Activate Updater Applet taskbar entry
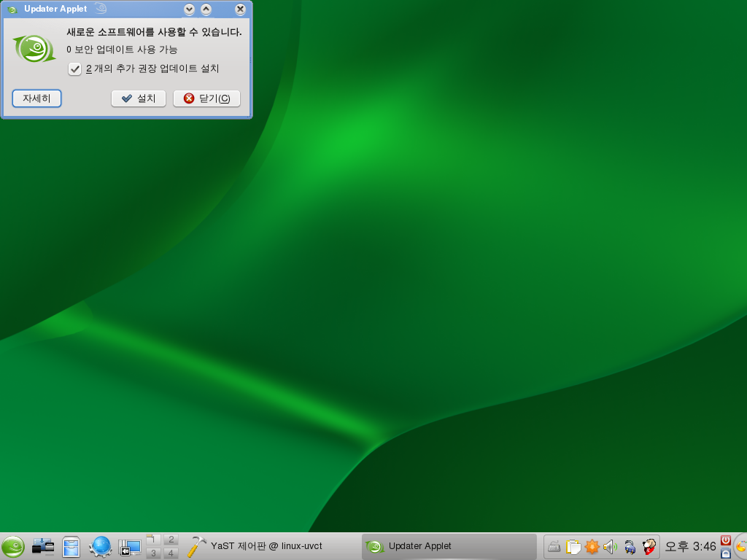Image resolution: width=747 pixels, height=560 pixels. tap(449, 546)
